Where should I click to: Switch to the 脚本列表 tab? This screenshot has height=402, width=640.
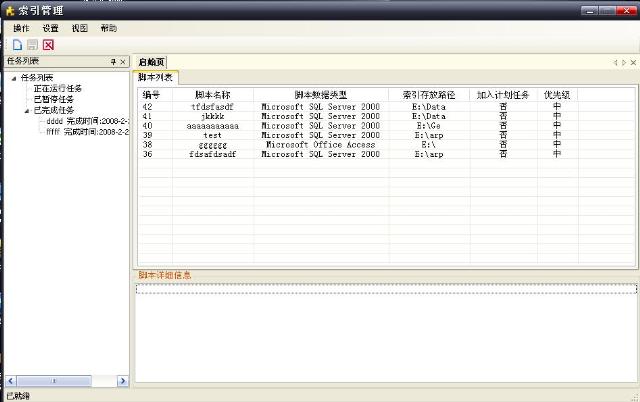155,77
